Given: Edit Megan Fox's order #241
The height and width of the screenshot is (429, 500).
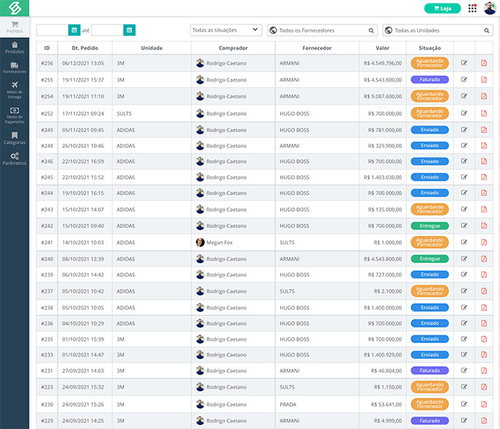Looking at the screenshot, I should click(464, 242).
